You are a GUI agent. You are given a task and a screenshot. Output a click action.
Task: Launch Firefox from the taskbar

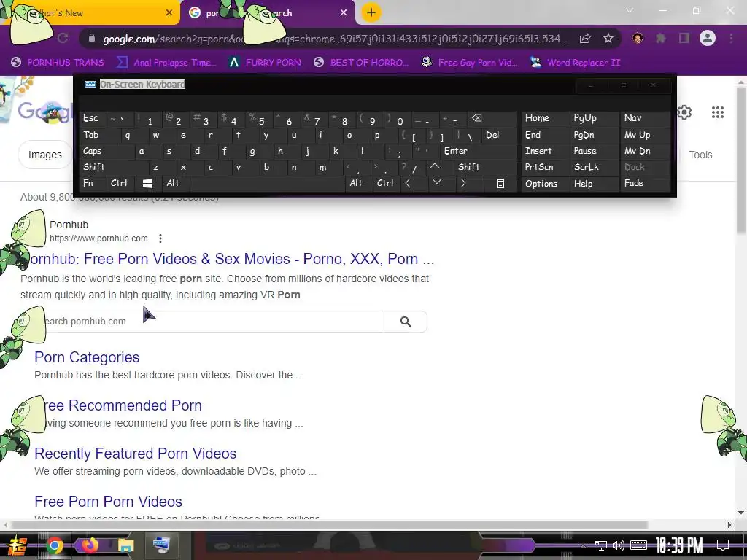[x=90, y=545]
